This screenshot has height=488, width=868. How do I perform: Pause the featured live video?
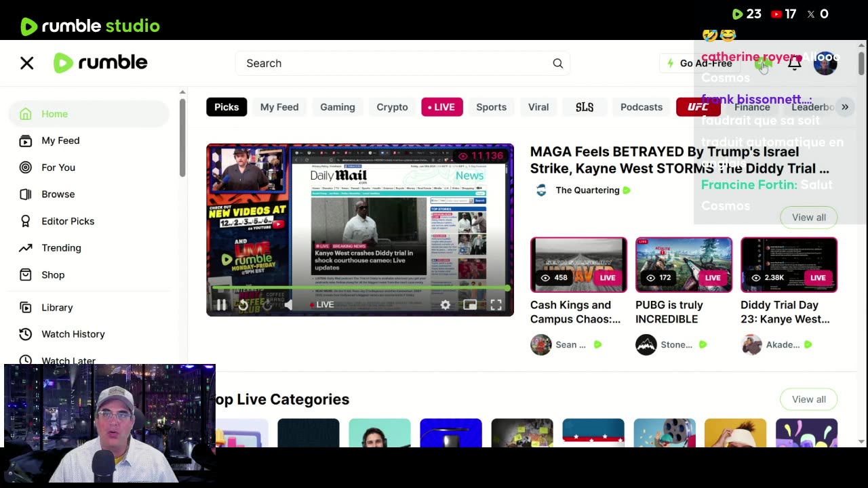point(221,305)
